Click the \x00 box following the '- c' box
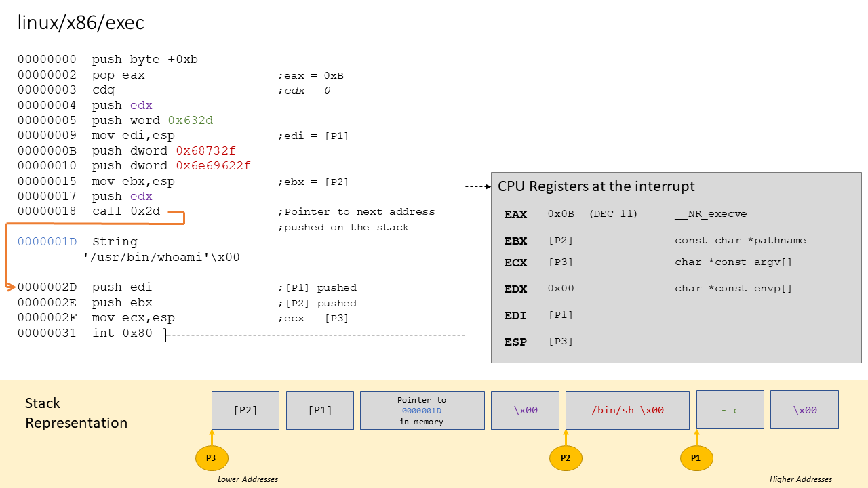868x488 pixels. 805,410
